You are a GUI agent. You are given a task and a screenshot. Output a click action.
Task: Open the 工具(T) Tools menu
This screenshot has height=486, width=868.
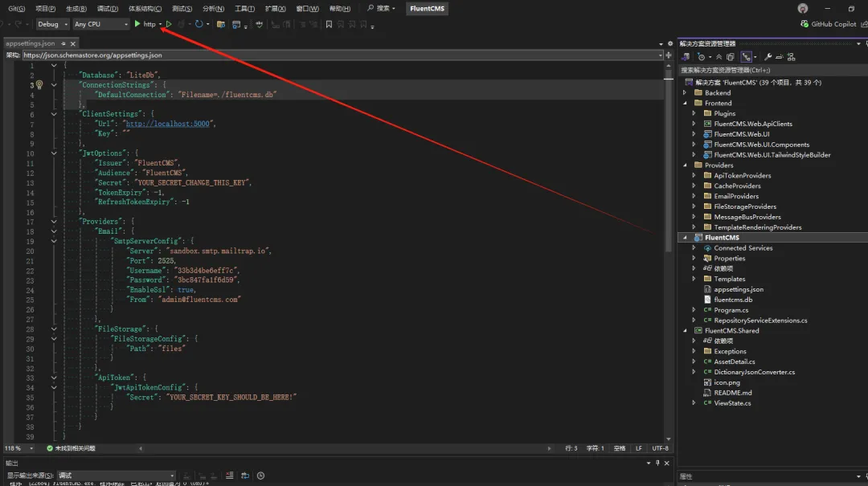(x=244, y=8)
